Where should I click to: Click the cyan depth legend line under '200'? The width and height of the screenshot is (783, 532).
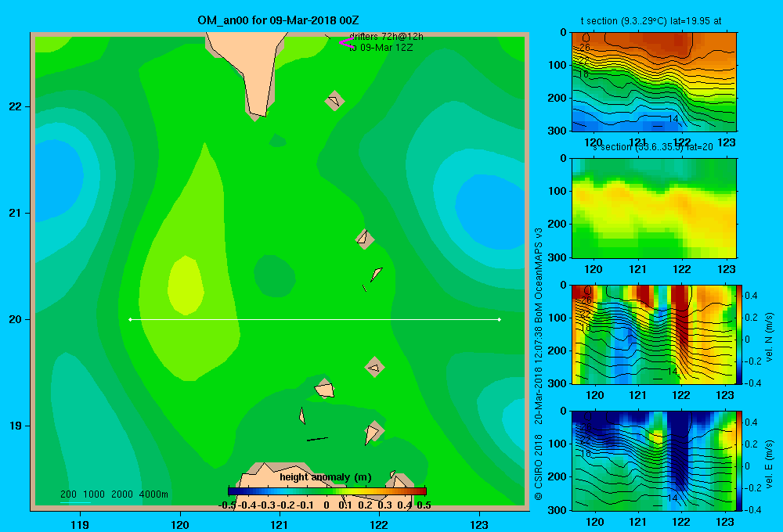tap(75, 501)
